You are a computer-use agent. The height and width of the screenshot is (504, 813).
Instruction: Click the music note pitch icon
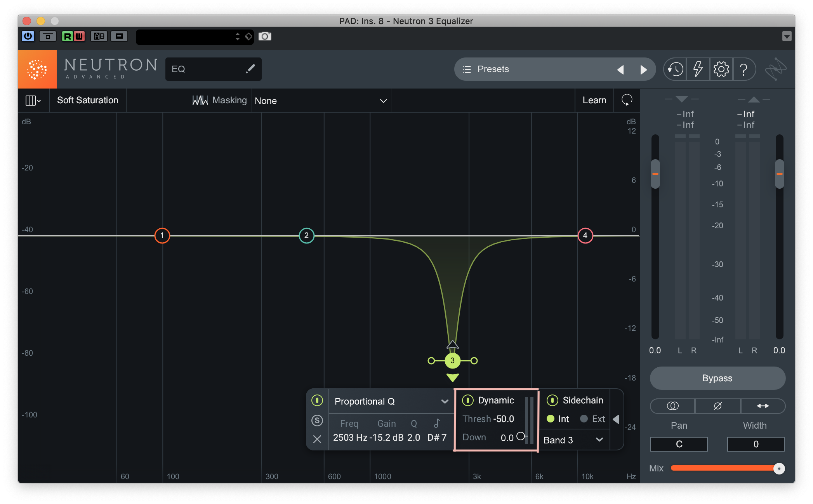coord(437,423)
